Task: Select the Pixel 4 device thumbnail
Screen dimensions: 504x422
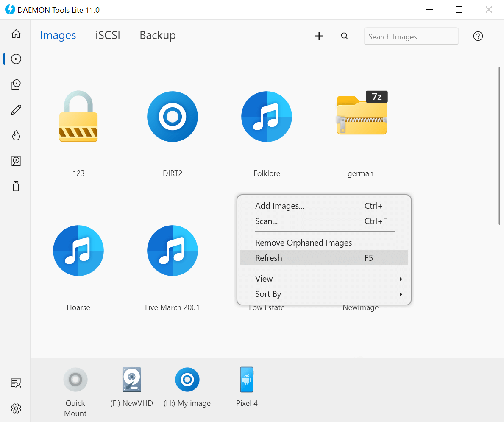Action: pyautogui.click(x=247, y=380)
